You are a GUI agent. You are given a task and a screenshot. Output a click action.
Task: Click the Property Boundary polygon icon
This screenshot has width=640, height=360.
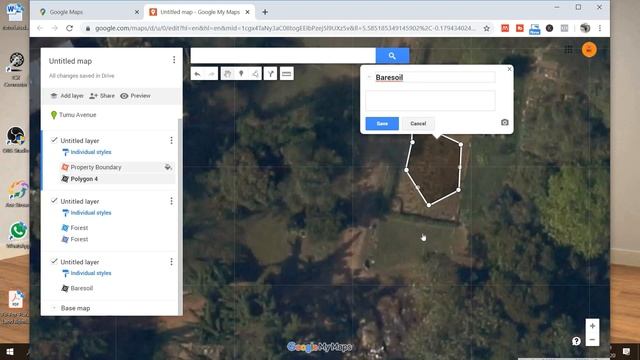(65, 167)
